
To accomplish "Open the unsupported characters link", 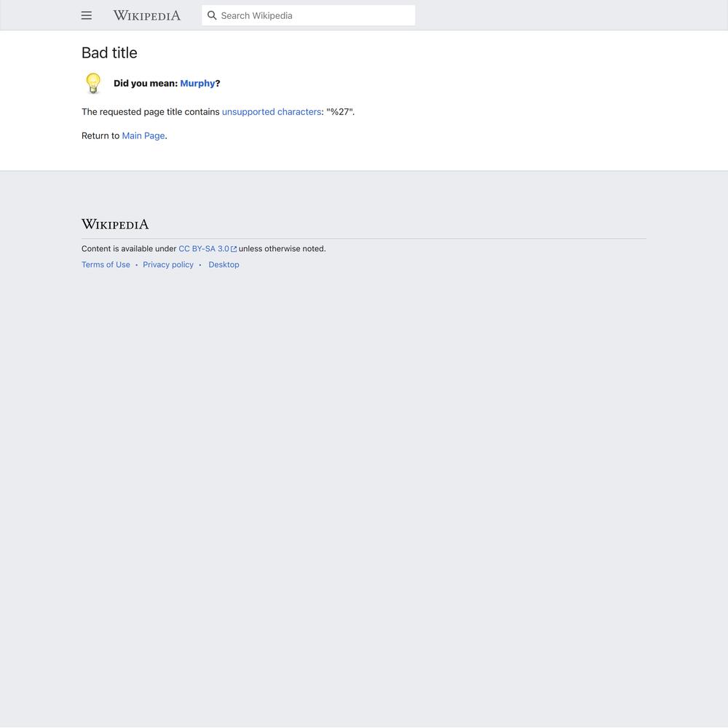I will [x=272, y=112].
